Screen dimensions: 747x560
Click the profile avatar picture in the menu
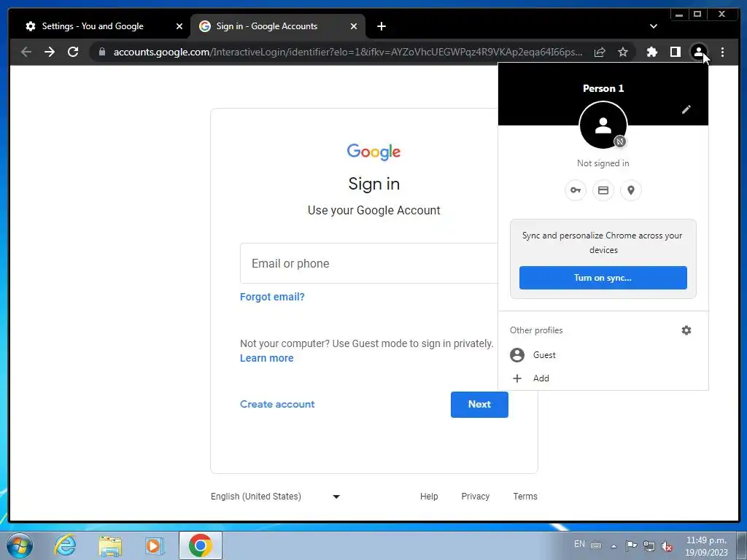(x=603, y=125)
